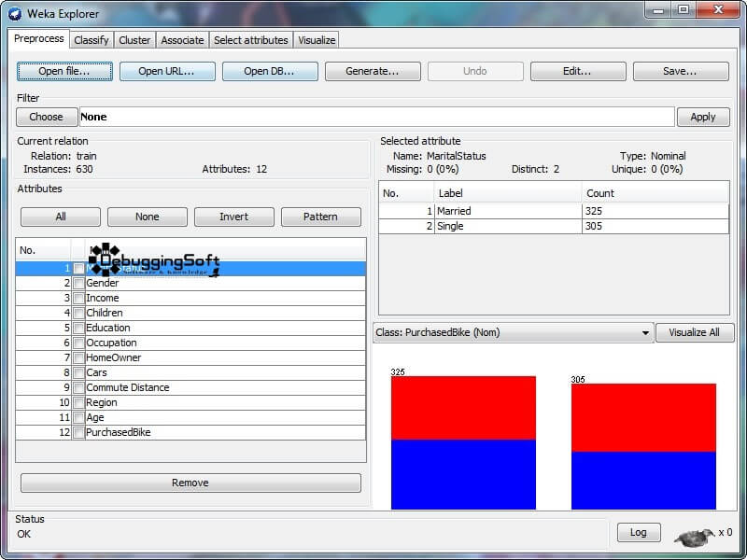
Task: Select the PurchasedBike attribute name in list
Action: point(119,432)
